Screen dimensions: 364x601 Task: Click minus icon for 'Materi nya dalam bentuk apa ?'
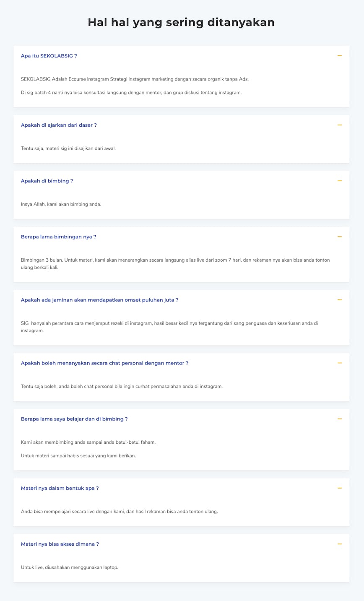340,488
